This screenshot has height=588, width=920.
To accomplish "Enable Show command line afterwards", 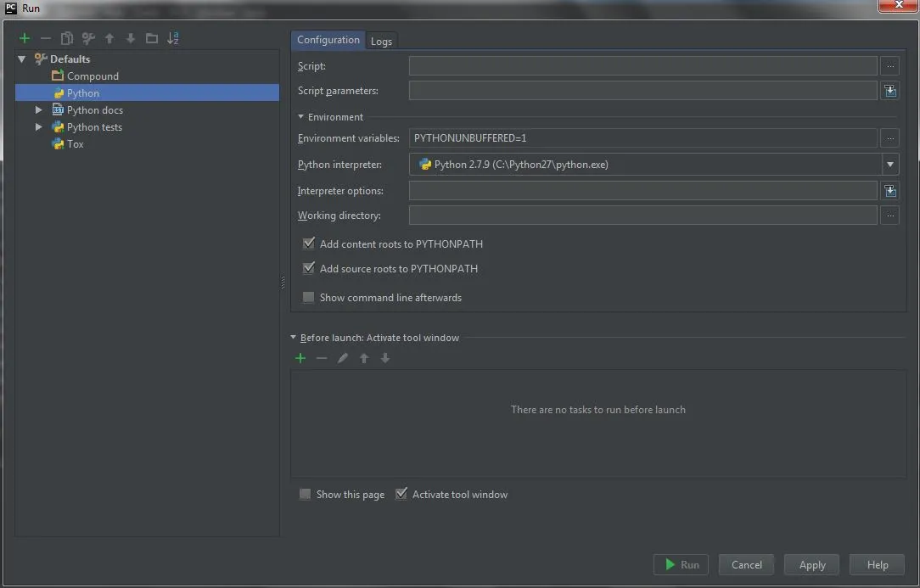I will 309,298.
